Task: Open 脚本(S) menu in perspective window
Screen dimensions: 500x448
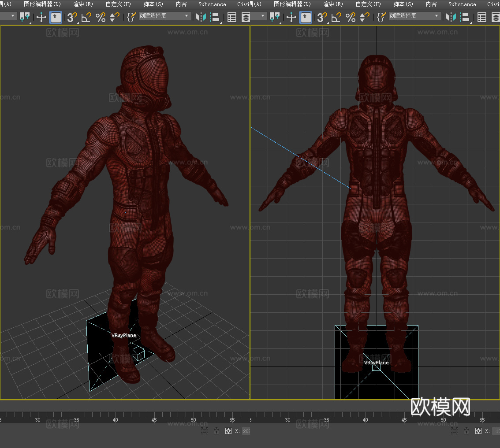Action: pos(153,4)
